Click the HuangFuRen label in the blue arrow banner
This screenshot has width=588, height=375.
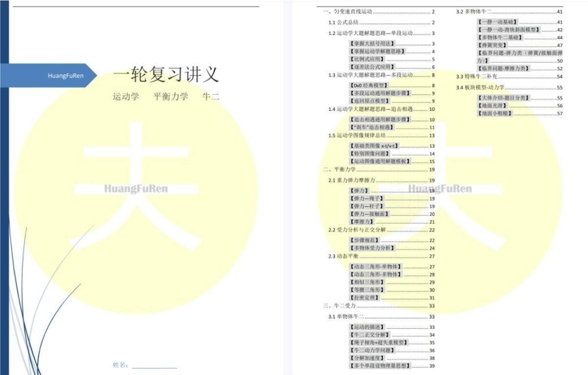[x=66, y=76]
